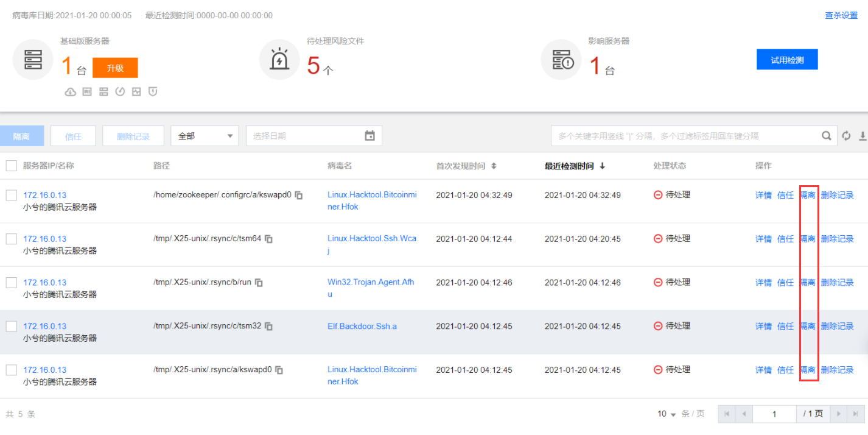Open virus name Elf.Backdoor.Ssh.a
Screen dimensions: 868x435
pyautogui.click(x=362, y=327)
